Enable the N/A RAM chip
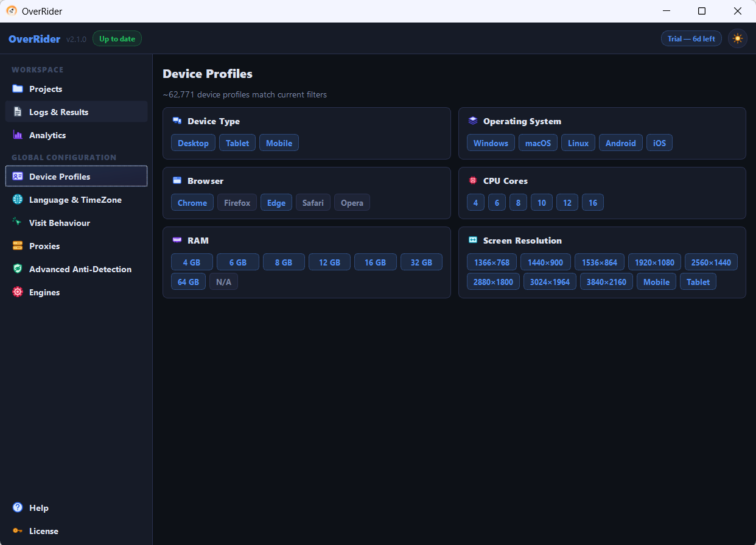The image size is (756, 545). coord(223,282)
